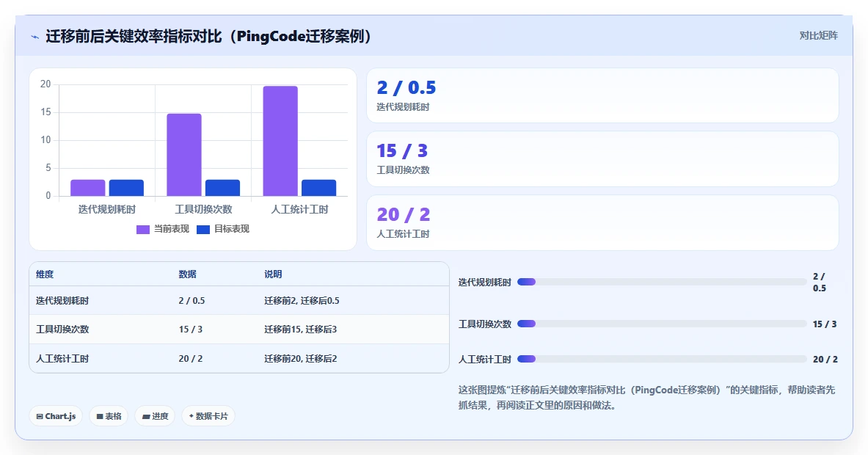Screen dimensions: 868x455
Task: Click the 进度 tag chip
Action: (155, 416)
